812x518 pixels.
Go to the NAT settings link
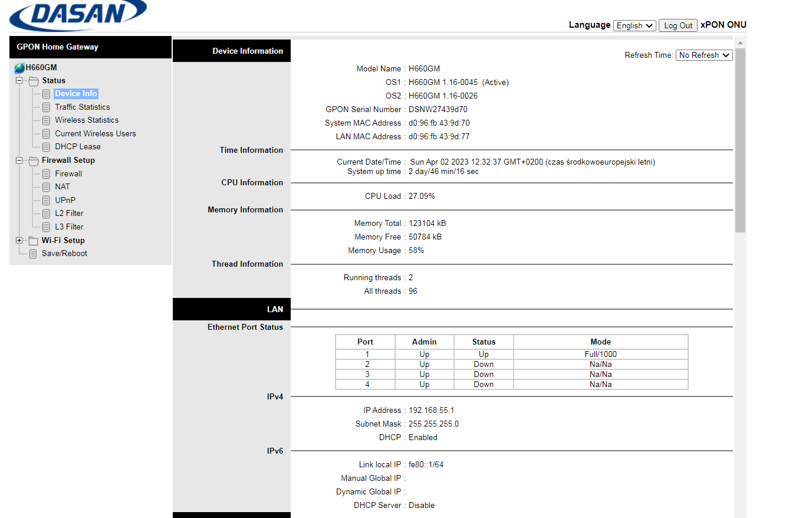coord(63,187)
